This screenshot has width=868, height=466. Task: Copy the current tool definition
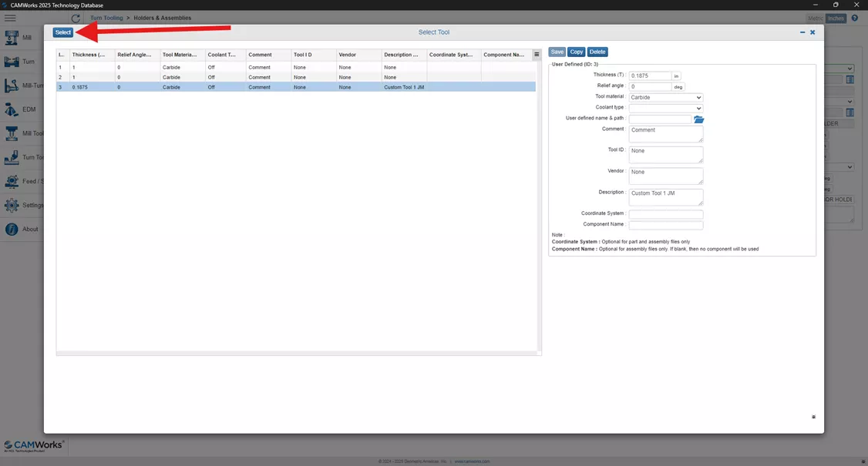pos(576,51)
